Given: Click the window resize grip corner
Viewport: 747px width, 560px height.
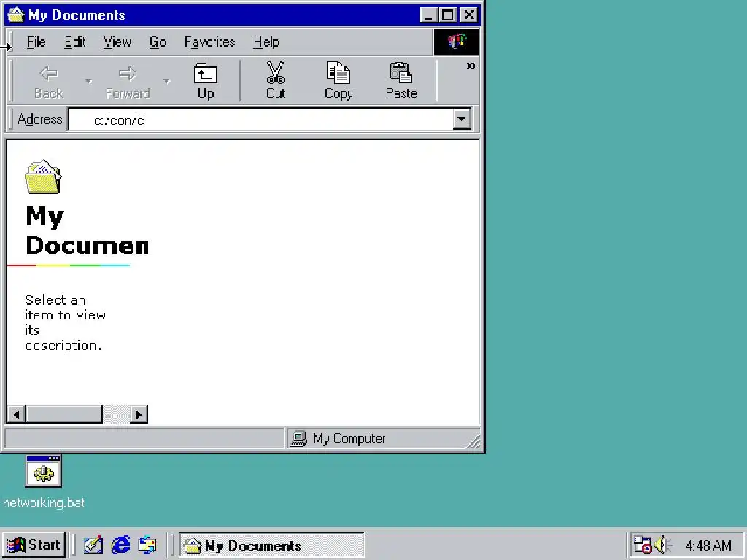Looking at the screenshot, I should coord(474,442).
